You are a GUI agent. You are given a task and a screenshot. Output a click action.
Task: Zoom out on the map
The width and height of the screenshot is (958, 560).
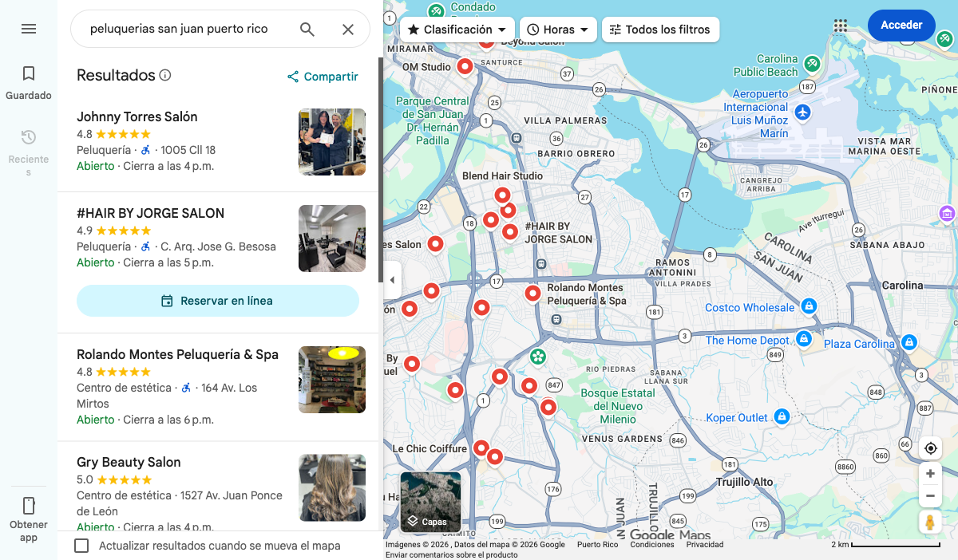pyautogui.click(x=930, y=496)
